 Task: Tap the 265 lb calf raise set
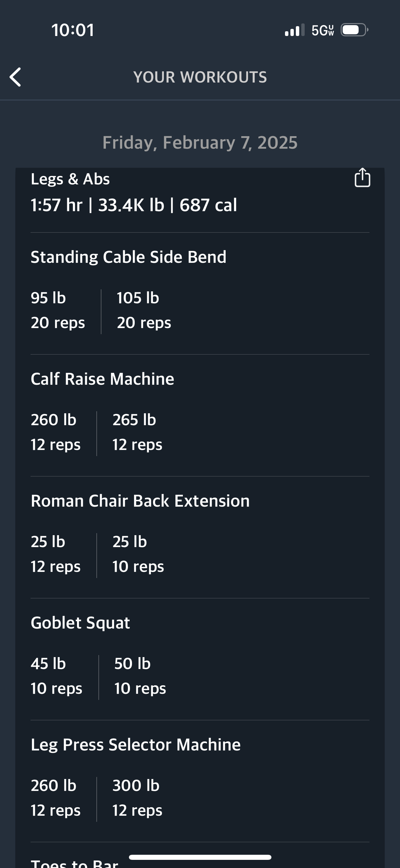click(x=137, y=432)
